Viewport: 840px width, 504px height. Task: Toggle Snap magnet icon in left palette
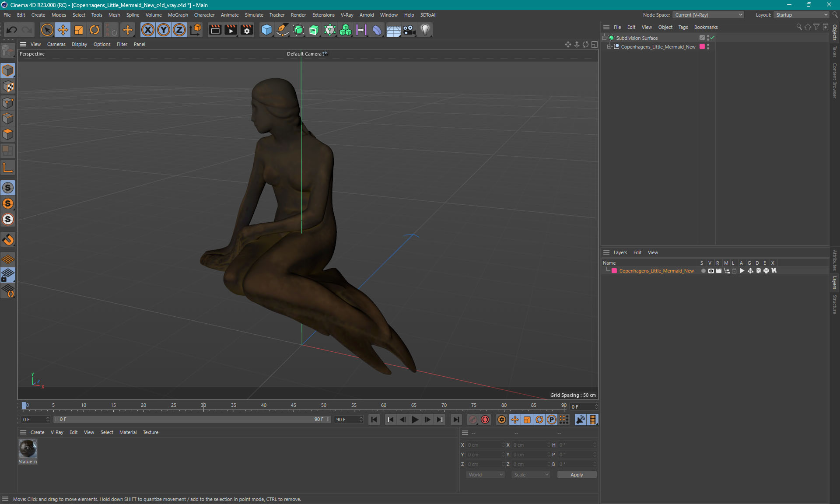[8, 239]
